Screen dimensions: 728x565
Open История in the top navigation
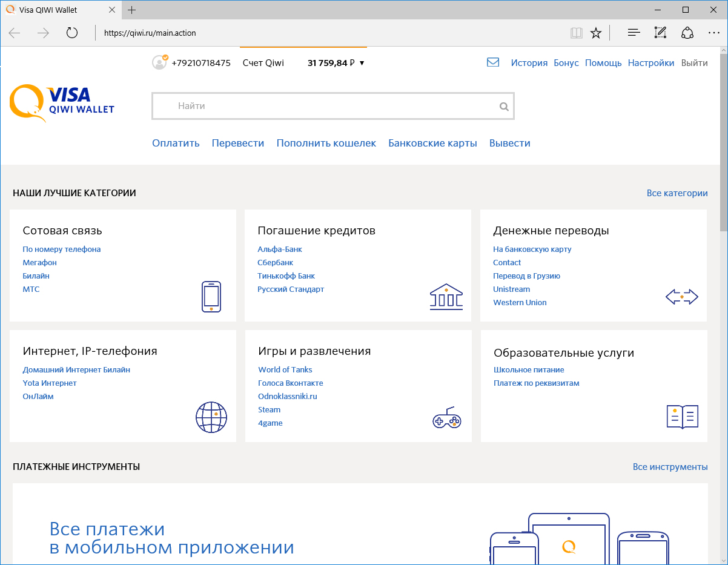[529, 63]
